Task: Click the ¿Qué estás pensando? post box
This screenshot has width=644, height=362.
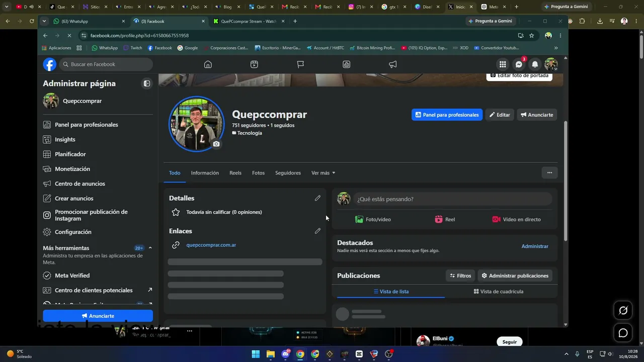Action: tap(452, 199)
